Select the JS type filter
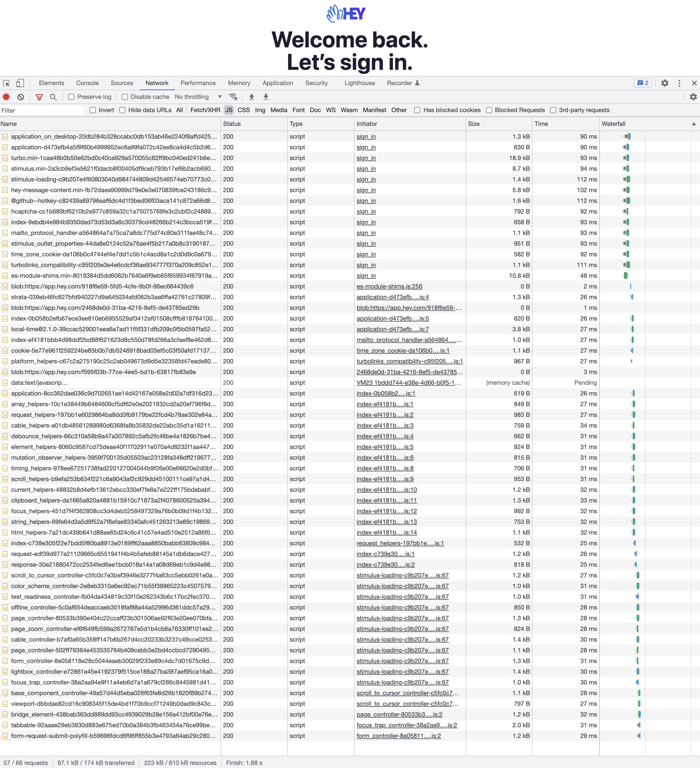 229,110
